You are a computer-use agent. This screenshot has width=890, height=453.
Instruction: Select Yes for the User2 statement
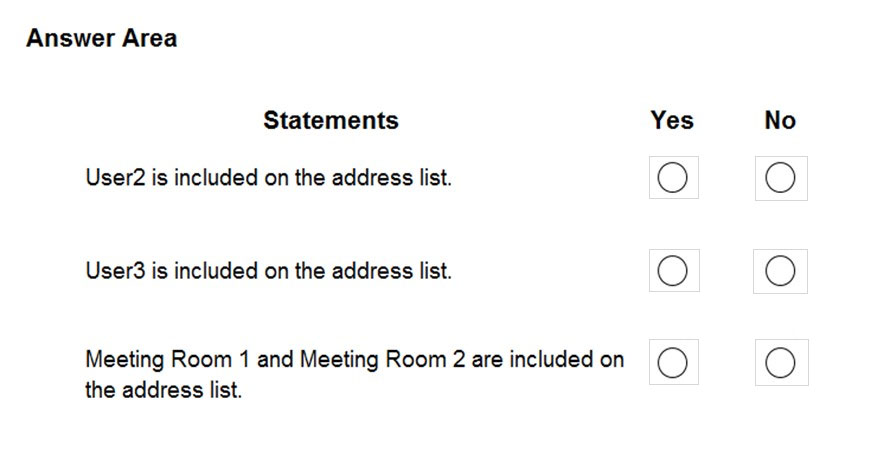pos(673,178)
